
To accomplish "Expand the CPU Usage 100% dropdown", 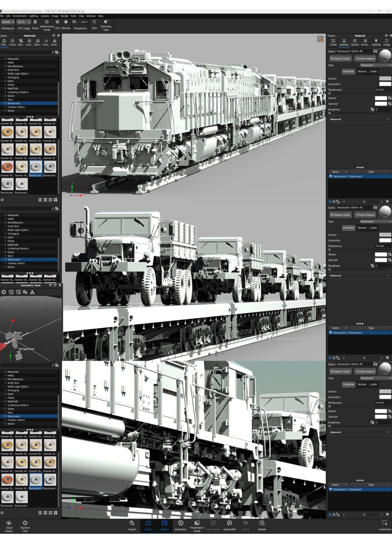I will click(24, 22).
